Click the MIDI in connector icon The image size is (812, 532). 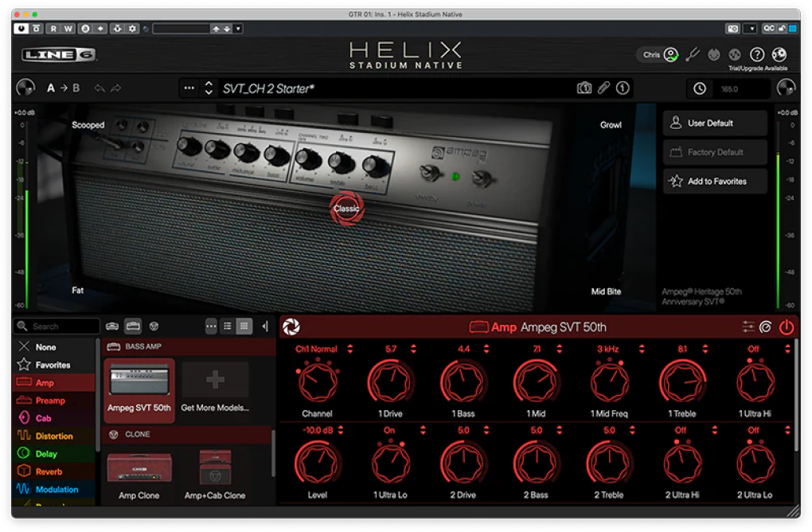tap(714, 54)
